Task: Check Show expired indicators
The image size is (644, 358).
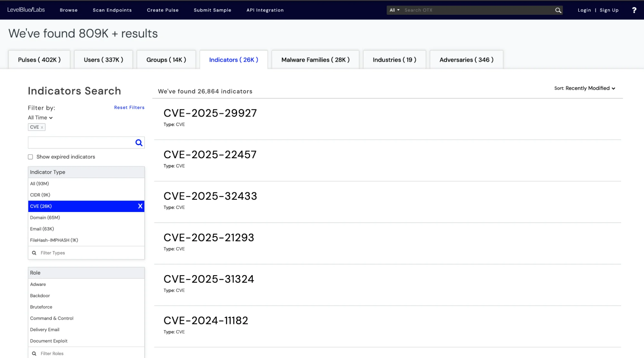Action: (30, 157)
